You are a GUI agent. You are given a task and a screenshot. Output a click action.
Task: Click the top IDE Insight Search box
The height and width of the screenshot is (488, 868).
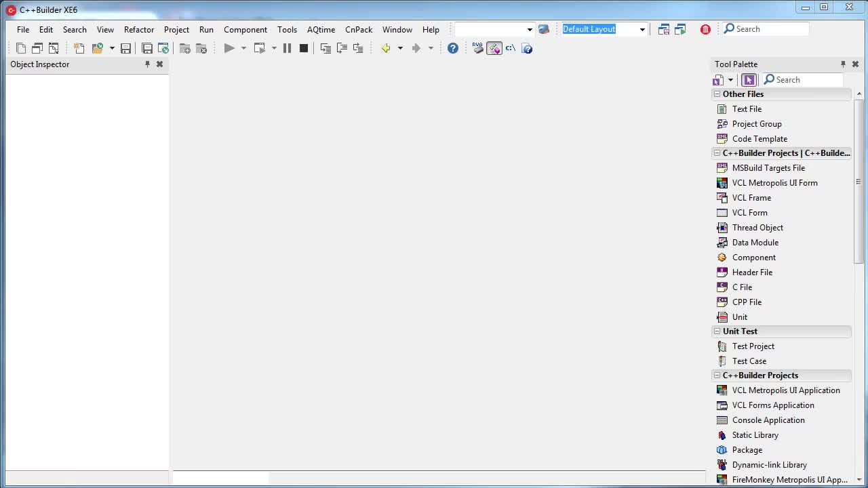pyautogui.click(x=766, y=29)
